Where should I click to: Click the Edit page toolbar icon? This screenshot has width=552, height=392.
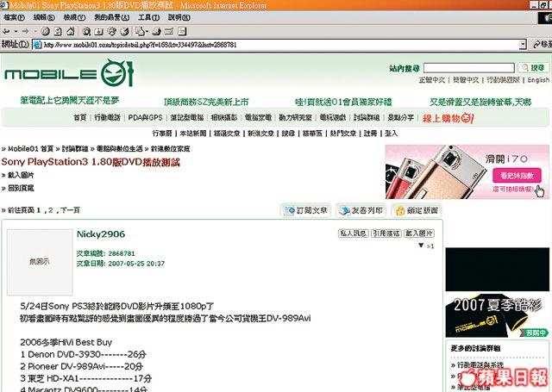pyautogui.click(x=169, y=32)
